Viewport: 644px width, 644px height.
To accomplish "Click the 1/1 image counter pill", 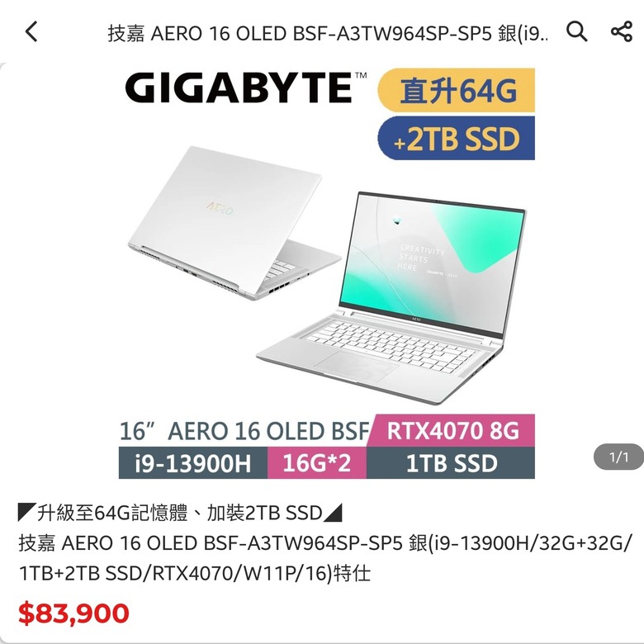I will (618, 457).
